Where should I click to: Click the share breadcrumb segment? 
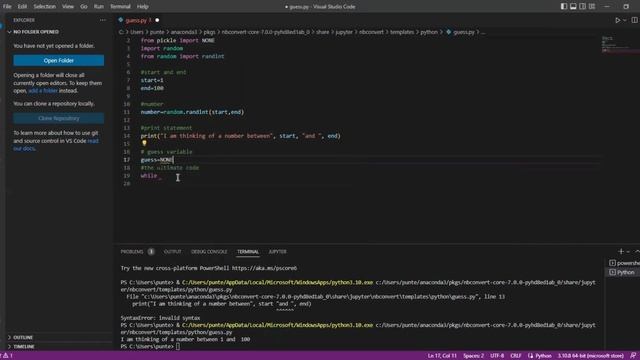(x=322, y=32)
